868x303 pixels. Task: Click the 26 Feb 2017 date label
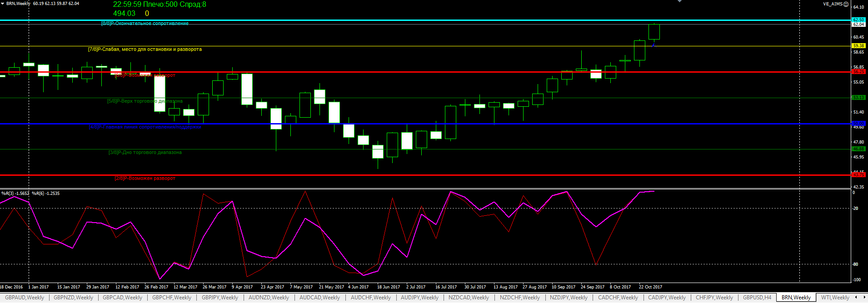click(156, 287)
